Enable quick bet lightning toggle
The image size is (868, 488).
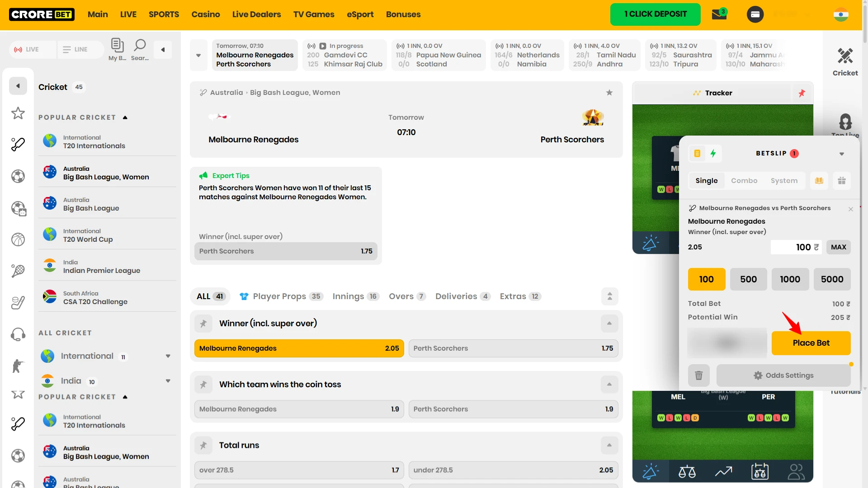(713, 153)
